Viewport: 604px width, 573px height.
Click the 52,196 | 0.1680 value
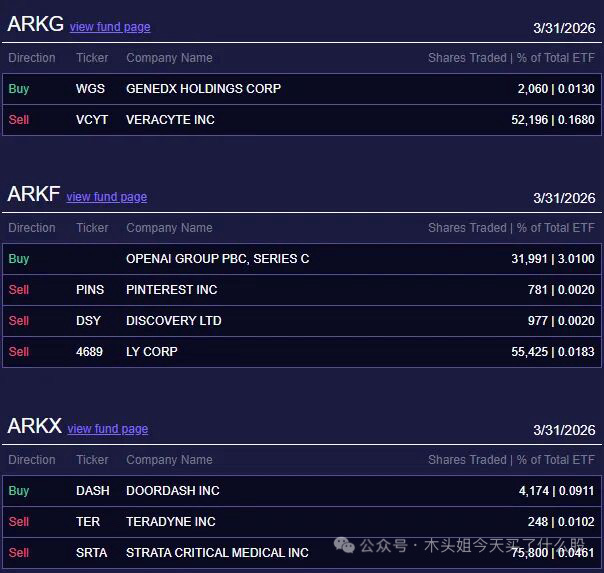coord(553,120)
